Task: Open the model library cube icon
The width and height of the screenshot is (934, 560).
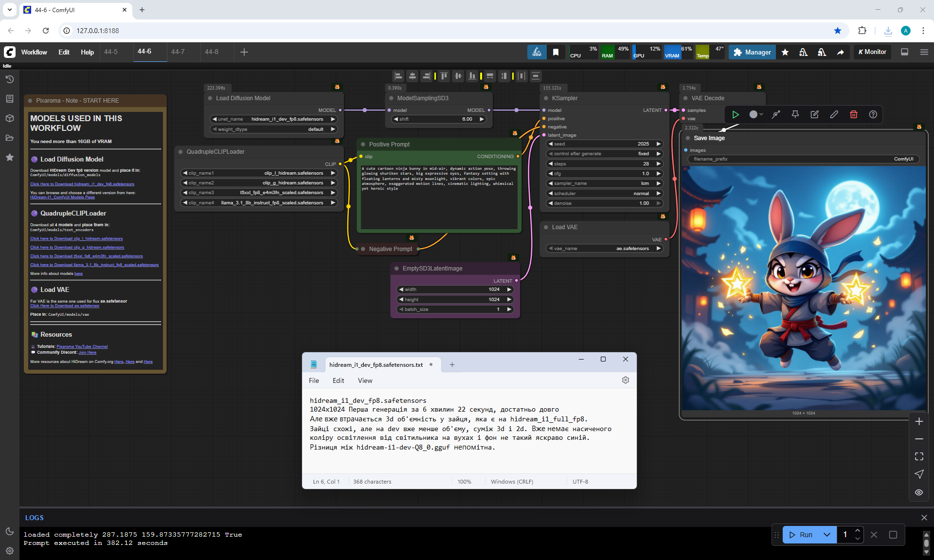Action: click(9, 118)
